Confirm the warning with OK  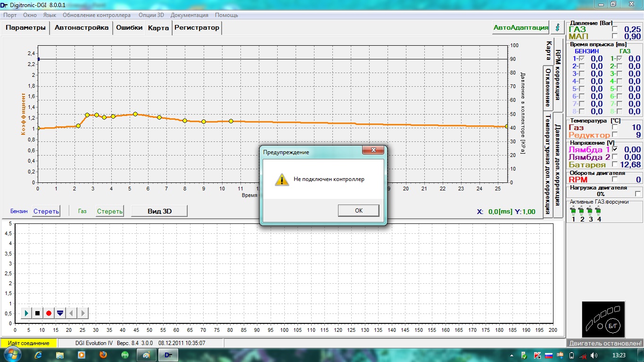click(x=358, y=210)
